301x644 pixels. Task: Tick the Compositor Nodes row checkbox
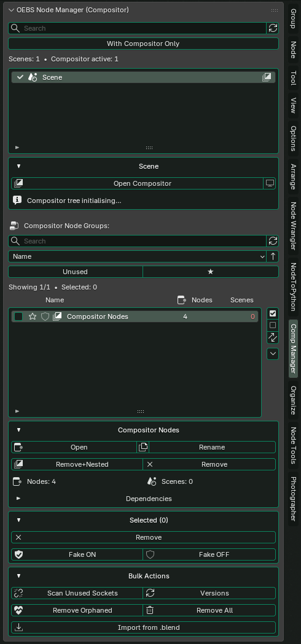coord(18,316)
